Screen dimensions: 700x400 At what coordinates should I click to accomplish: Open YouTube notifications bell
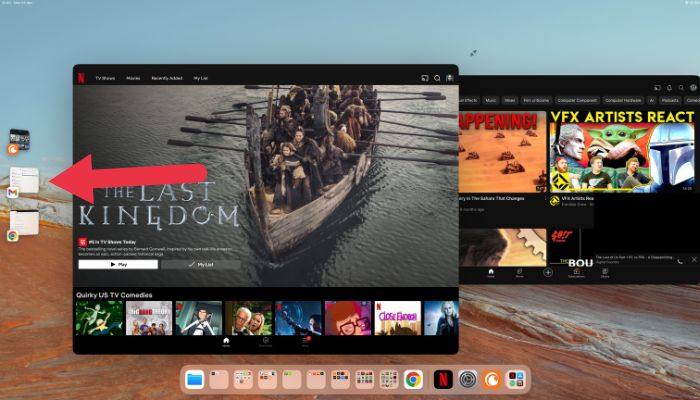(669, 88)
